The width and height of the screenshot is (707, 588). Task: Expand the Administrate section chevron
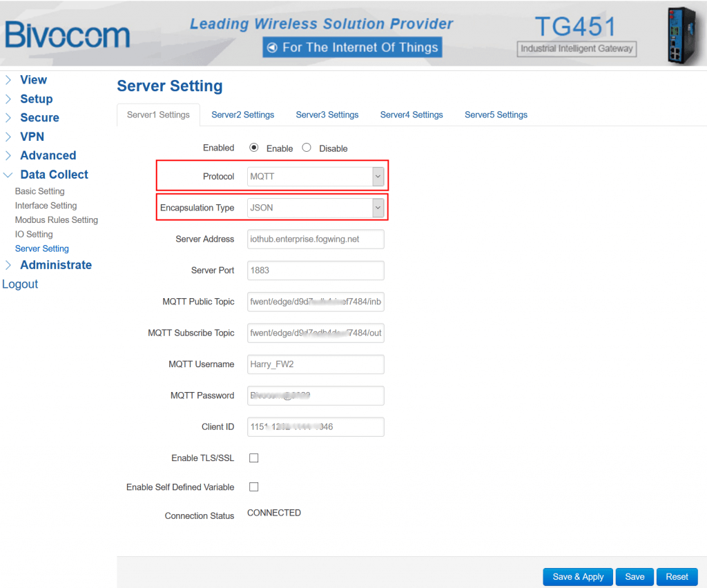point(9,265)
